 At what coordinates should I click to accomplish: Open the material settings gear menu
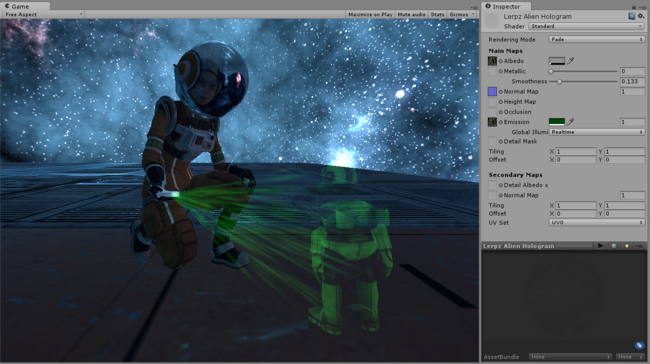[x=641, y=16]
